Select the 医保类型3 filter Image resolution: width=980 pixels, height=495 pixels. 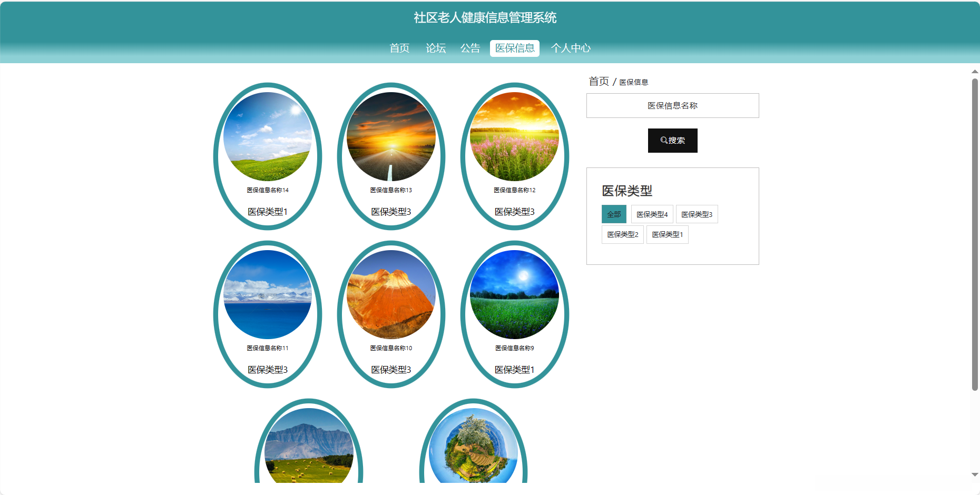pyautogui.click(x=697, y=214)
